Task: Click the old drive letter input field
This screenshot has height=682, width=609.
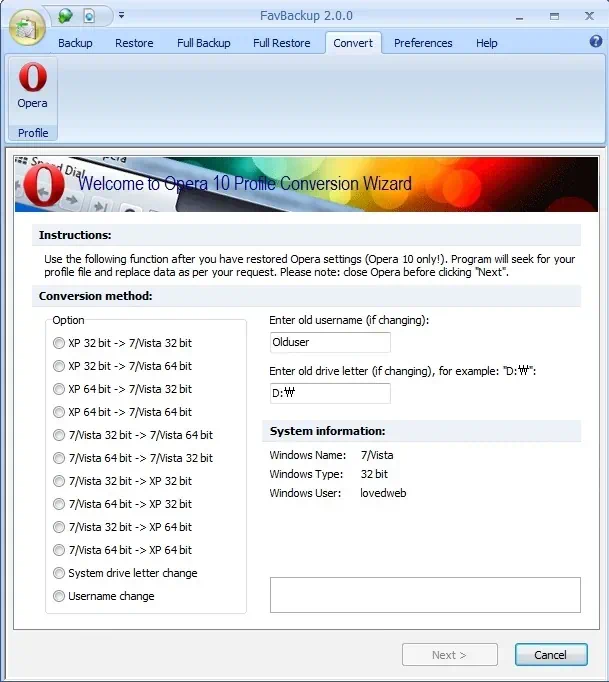Action: pyautogui.click(x=330, y=393)
